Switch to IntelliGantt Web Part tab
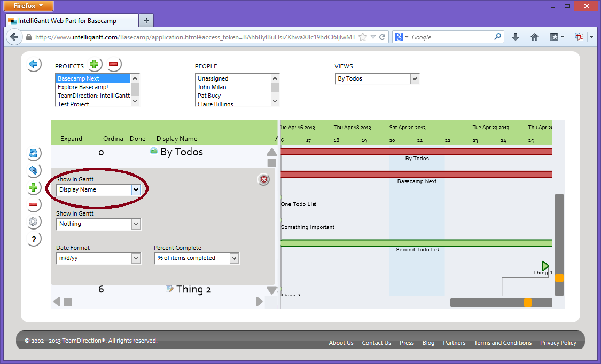601x364 pixels. point(72,21)
